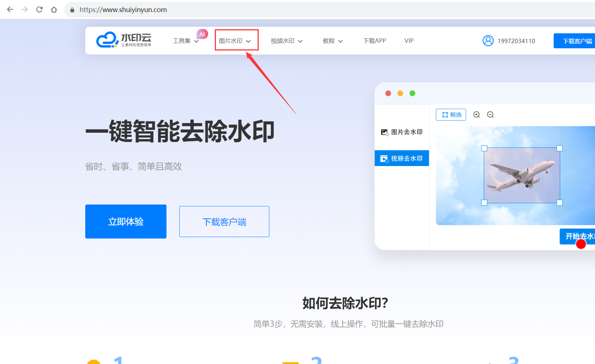This screenshot has width=595, height=364.
Task: Click the zoom-out magnifier icon
Action: point(490,115)
